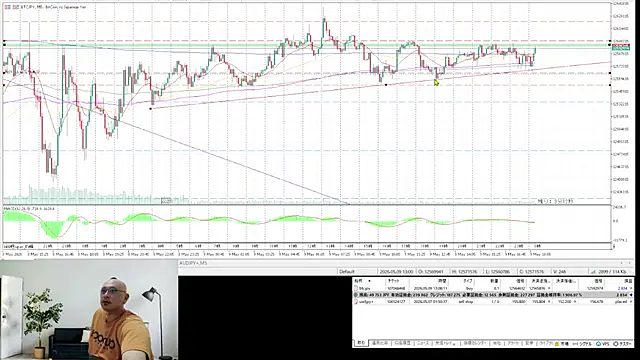This screenshot has width=640, height=360.
Task: Click the MACD indicator label in the subwindow
Action: click(29, 209)
